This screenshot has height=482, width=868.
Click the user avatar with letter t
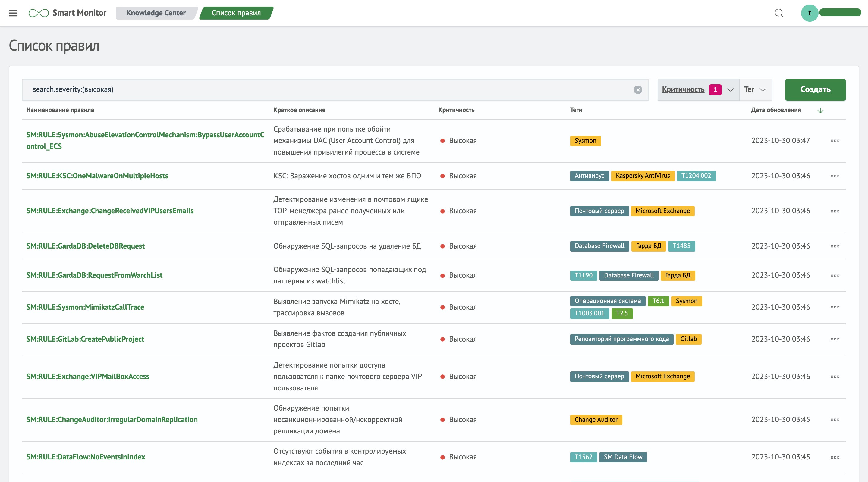809,13
